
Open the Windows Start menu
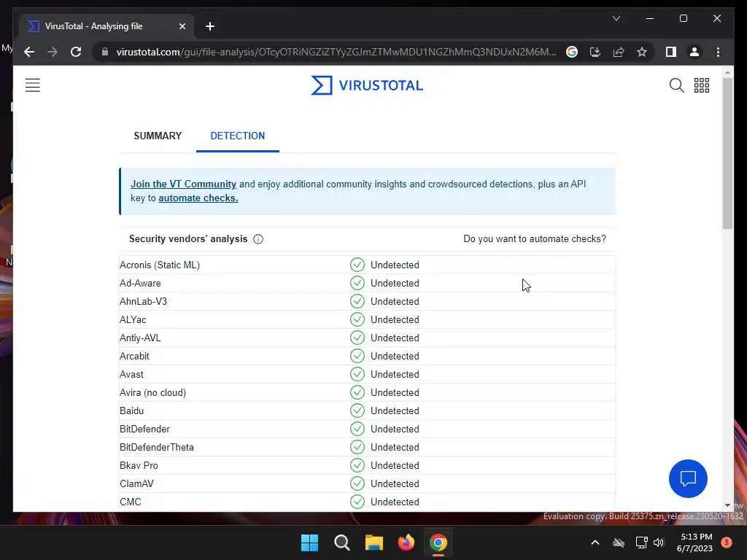pos(309,542)
